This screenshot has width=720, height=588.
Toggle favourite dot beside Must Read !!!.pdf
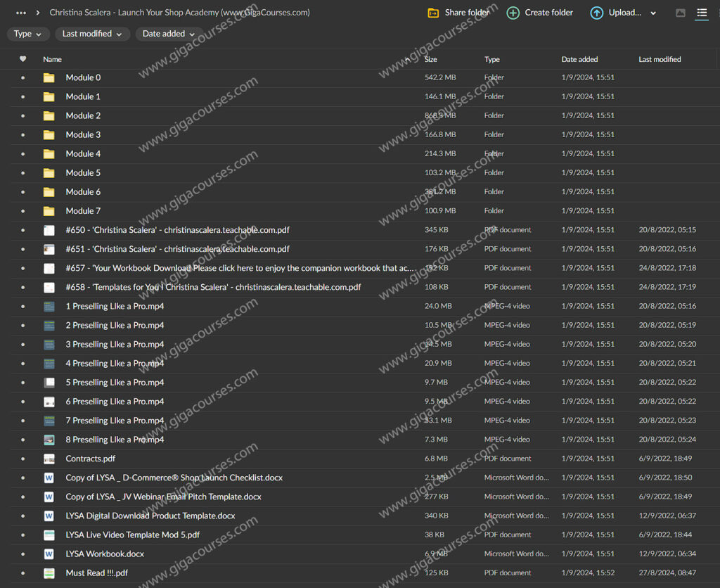pyautogui.click(x=22, y=573)
